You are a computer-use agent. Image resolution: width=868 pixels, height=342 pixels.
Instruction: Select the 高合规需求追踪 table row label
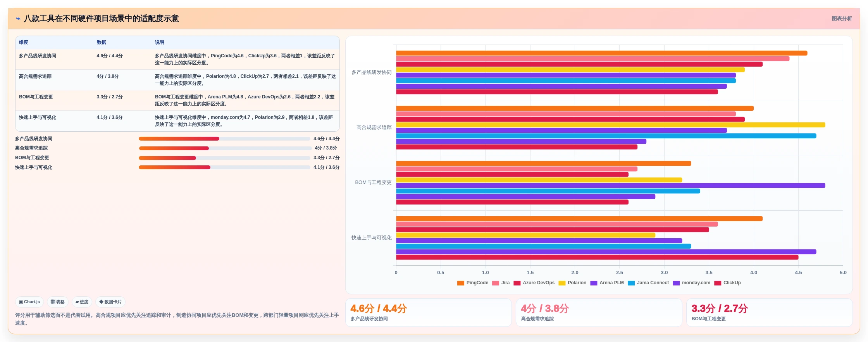(x=35, y=77)
